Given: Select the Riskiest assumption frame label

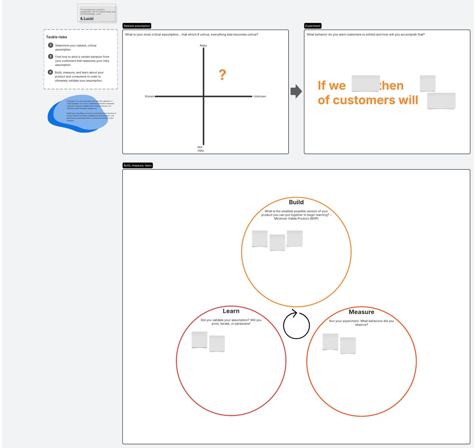Looking at the screenshot, I should pos(137,26).
